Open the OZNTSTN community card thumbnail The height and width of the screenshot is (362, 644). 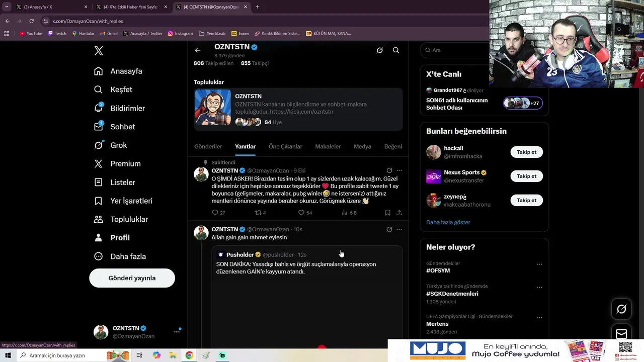tap(213, 107)
